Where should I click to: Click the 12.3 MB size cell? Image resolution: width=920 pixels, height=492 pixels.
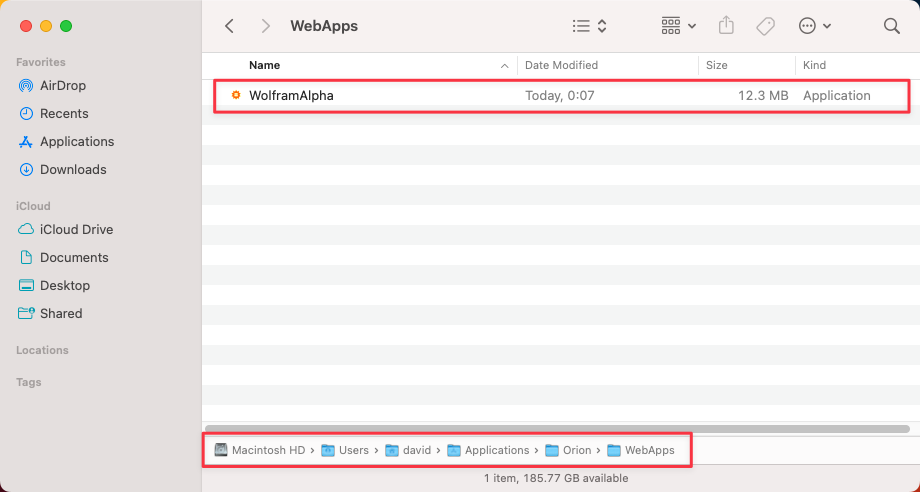[763, 96]
